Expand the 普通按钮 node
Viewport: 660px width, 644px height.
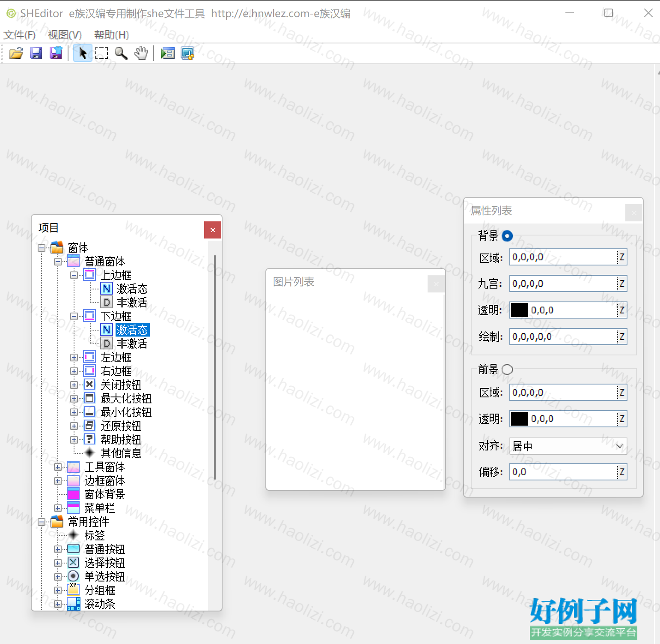tap(58, 549)
